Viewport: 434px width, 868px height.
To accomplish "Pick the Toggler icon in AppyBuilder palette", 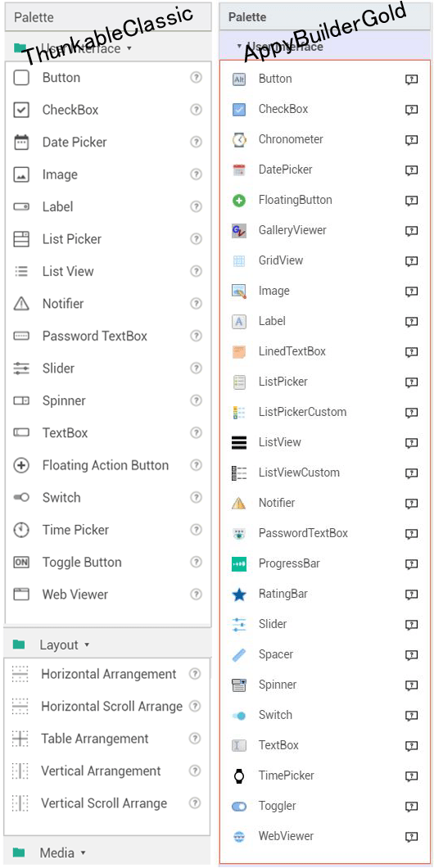I will coord(239,807).
